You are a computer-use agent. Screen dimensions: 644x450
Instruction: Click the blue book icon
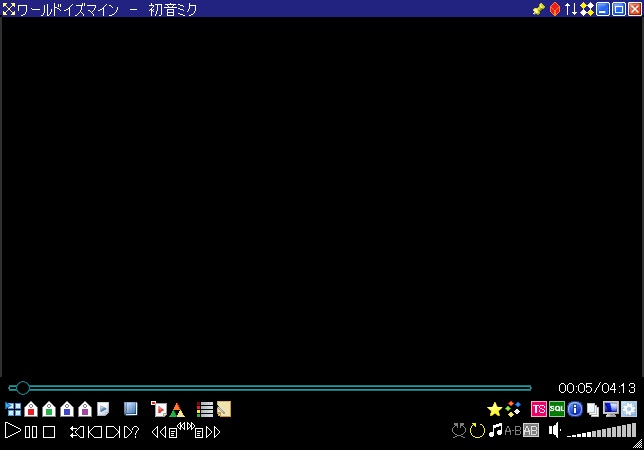[131, 409]
